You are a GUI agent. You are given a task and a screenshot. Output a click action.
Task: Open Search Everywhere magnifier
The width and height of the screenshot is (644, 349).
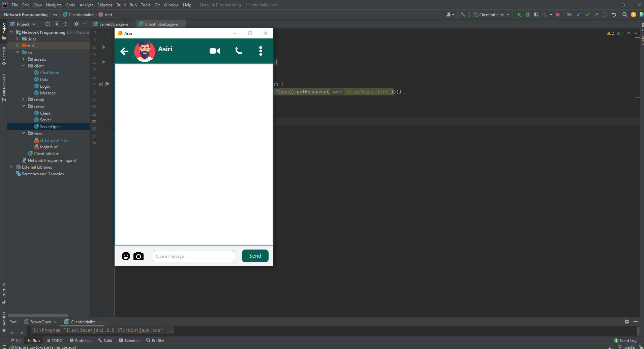pyautogui.click(x=624, y=14)
